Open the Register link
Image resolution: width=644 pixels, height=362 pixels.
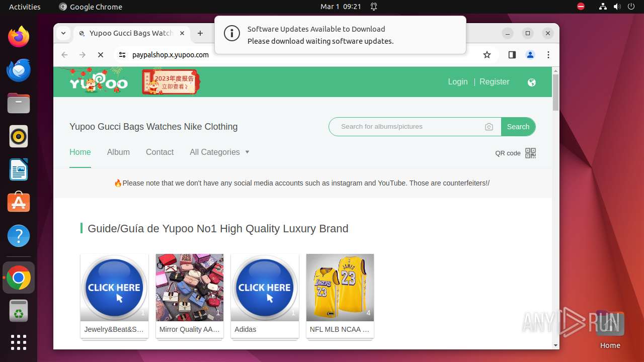pyautogui.click(x=494, y=82)
